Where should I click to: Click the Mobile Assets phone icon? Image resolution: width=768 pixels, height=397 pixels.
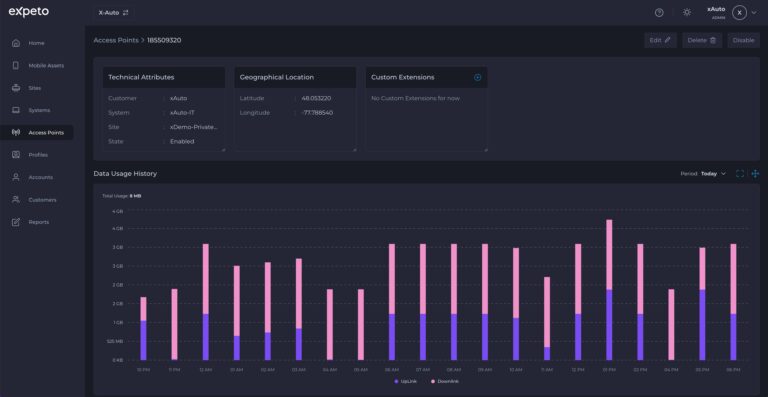click(16, 66)
